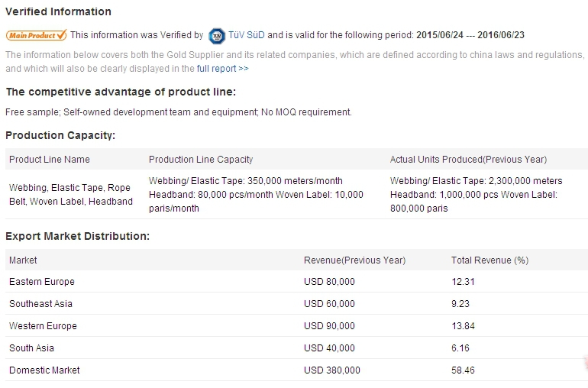This screenshot has width=588, height=388.
Task: Click the Production Line Capacity column header
Action: (x=201, y=160)
